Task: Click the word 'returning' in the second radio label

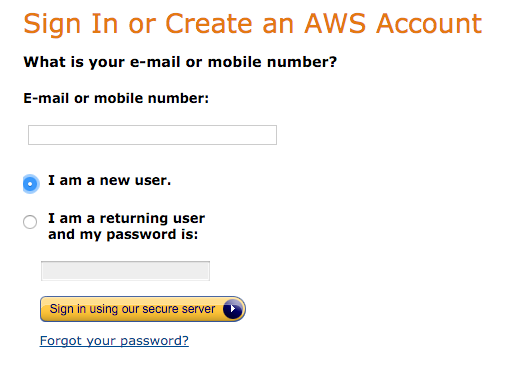Action: pos(134,219)
